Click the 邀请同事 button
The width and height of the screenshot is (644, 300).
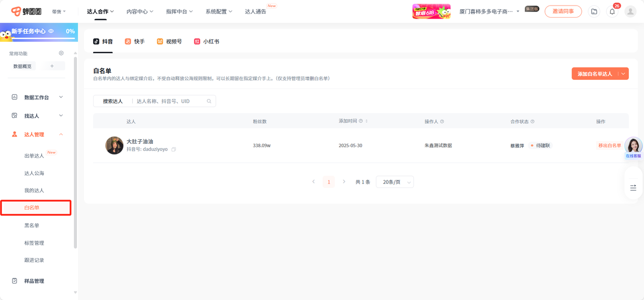coord(563,12)
